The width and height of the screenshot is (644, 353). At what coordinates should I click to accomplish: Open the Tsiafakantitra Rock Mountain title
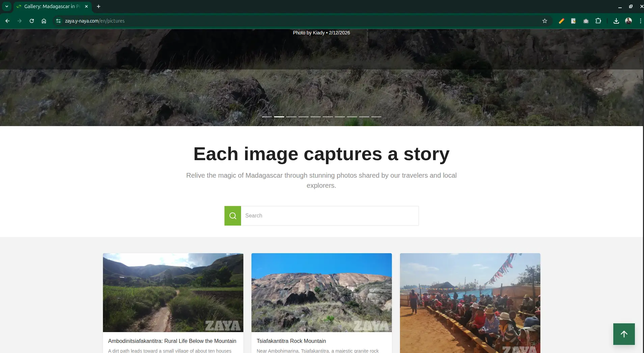(x=291, y=341)
